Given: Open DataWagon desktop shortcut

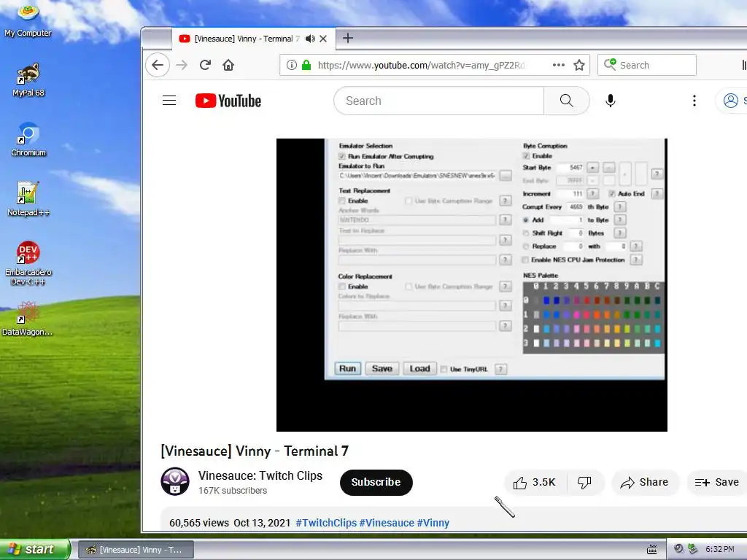Looking at the screenshot, I should coord(28,319).
